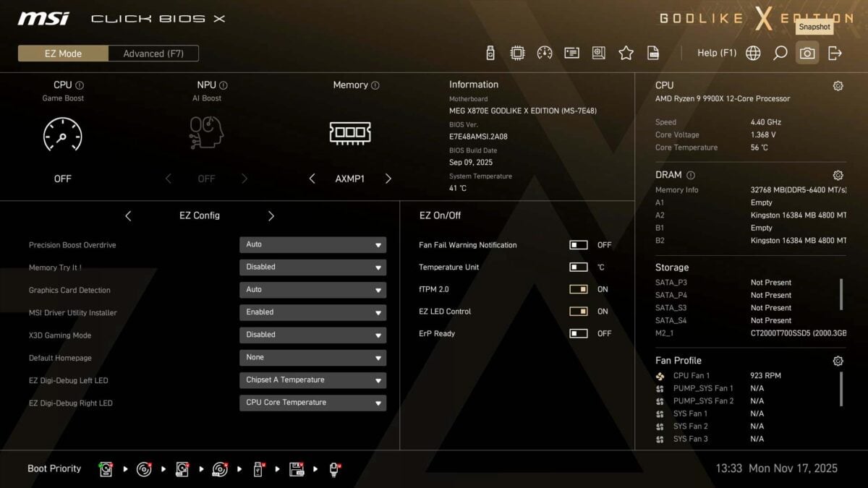Click the exit icon in top bar
This screenshot has height=488, width=868.
835,53
